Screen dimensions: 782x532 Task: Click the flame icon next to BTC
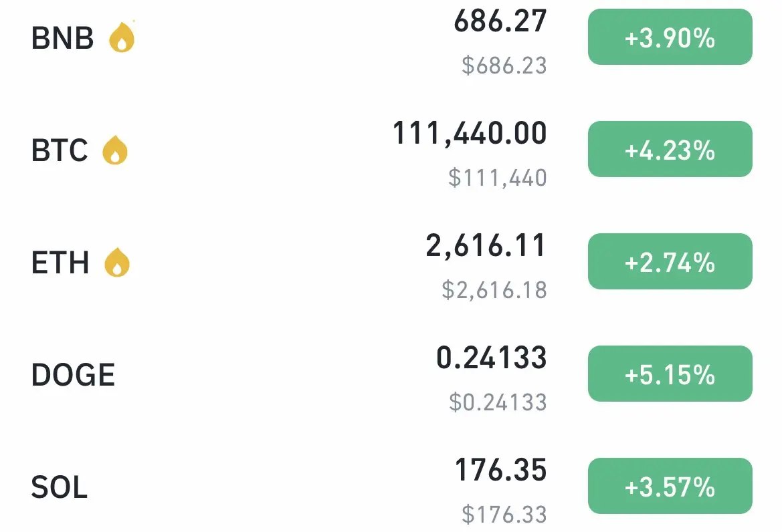tap(115, 150)
